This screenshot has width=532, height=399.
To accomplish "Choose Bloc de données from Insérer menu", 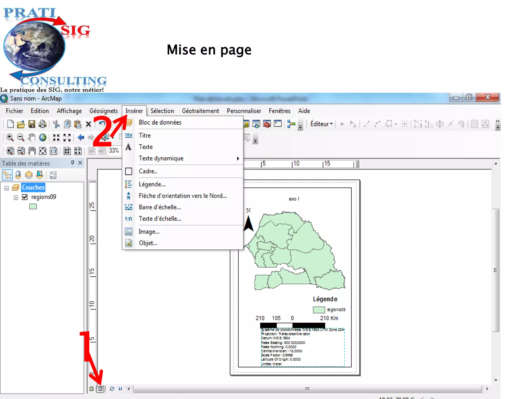I will coord(183,123).
